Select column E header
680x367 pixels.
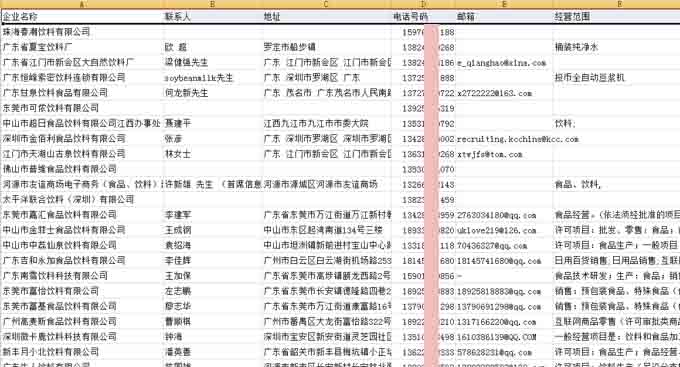pyautogui.click(x=504, y=4)
